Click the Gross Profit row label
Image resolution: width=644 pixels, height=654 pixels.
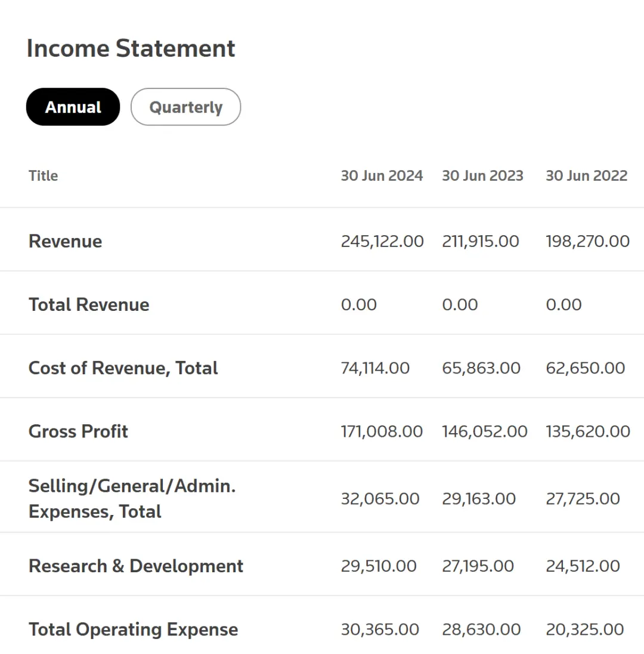click(x=78, y=431)
